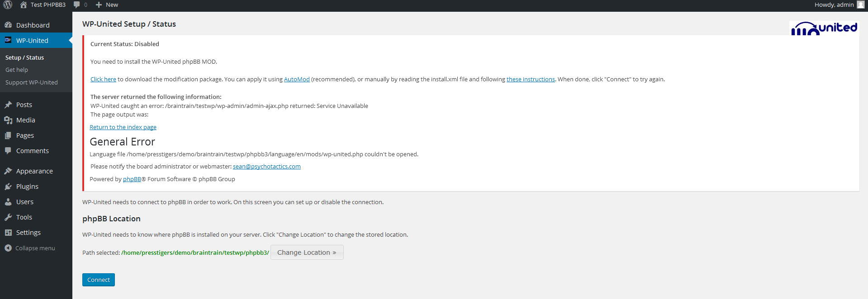
Task: Click the Tools wrench icon
Action: [x=8, y=217]
